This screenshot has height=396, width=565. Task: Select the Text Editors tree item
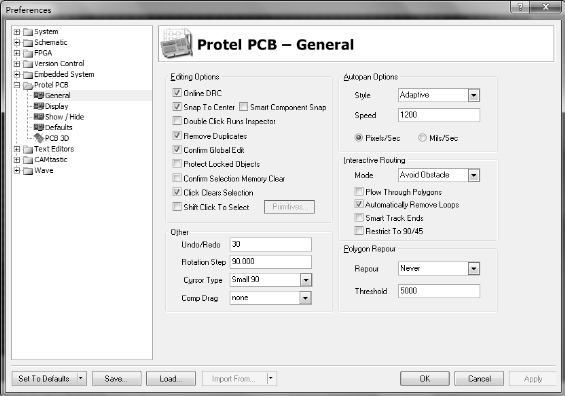click(x=54, y=149)
